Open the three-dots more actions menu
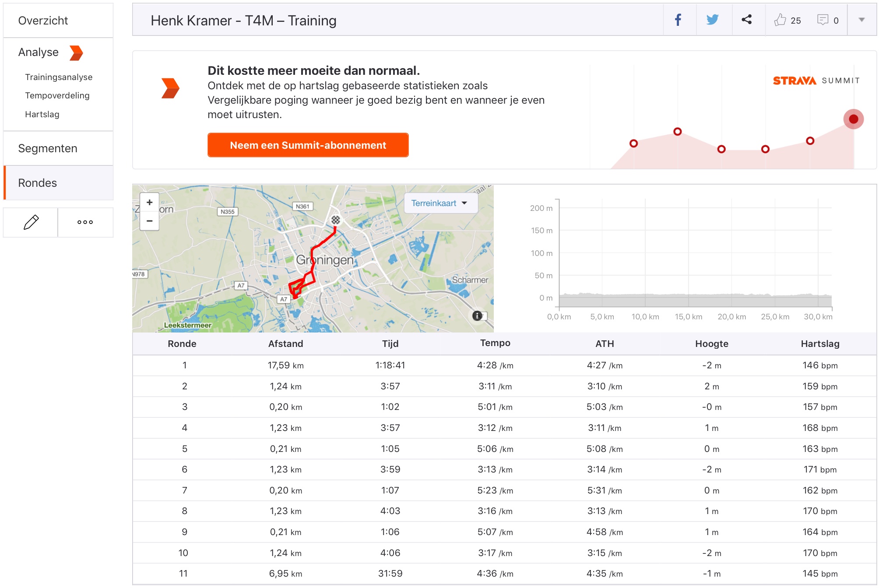This screenshot has width=879, height=588. point(85,222)
